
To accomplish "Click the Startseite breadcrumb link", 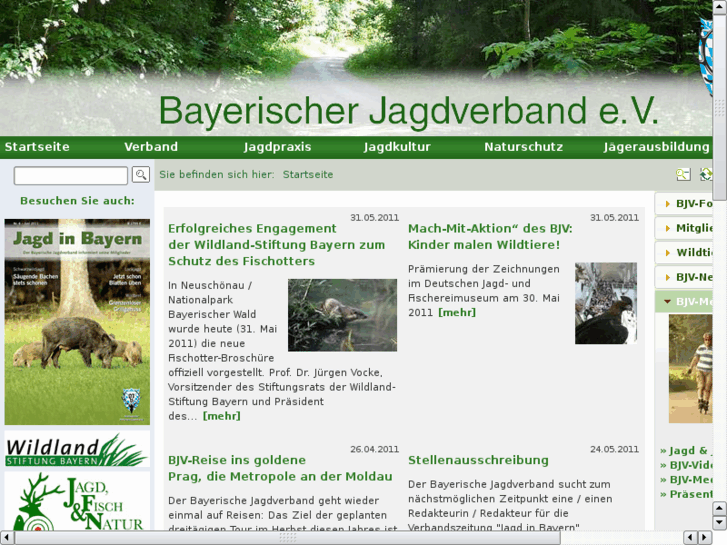I will tap(308, 174).
